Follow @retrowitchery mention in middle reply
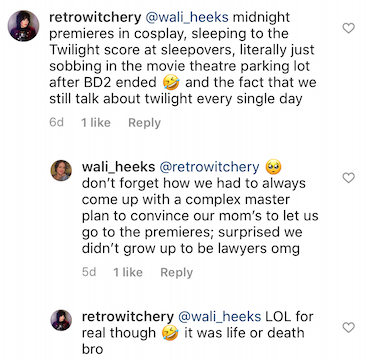369x360 pixels. (x=209, y=167)
